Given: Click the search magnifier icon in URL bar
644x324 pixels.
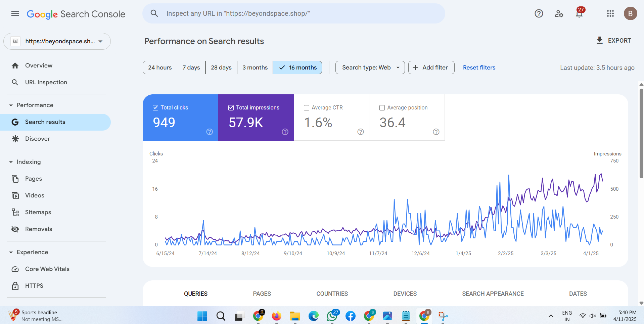Looking at the screenshot, I should point(154,13).
